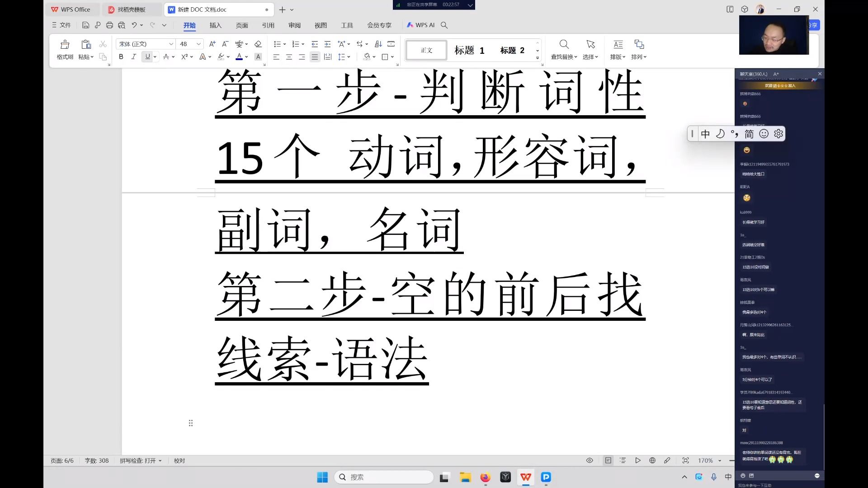Image resolution: width=868 pixels, height=488 pixels.
Task: Click the print icon
Action: [x=109, y=25]
